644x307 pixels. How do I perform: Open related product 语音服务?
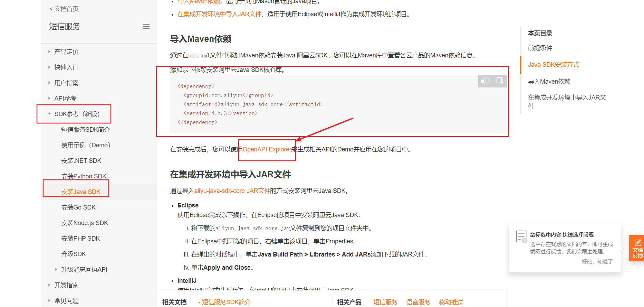click(x=418, y=302)
